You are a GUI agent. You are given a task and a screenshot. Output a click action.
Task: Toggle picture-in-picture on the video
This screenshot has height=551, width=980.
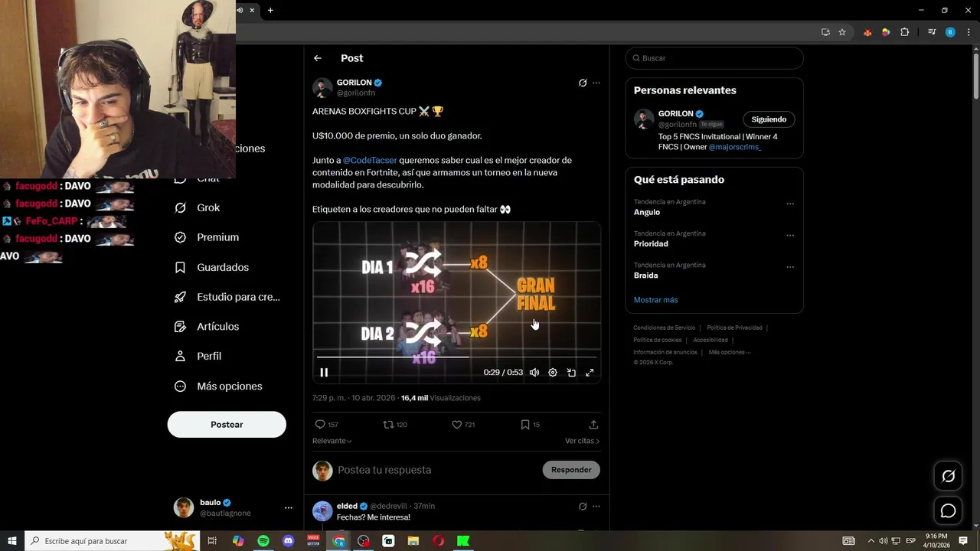[x=571, y=373]
